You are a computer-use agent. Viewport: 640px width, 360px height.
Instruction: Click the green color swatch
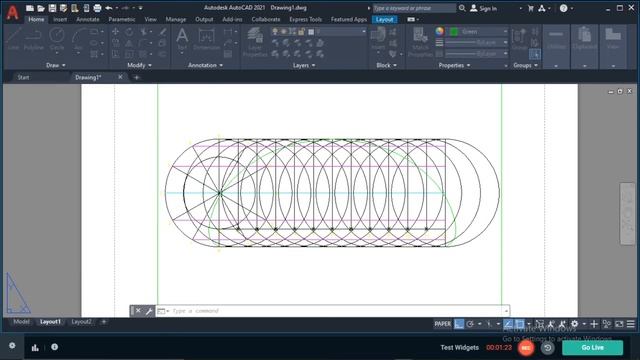coord(453,31)
